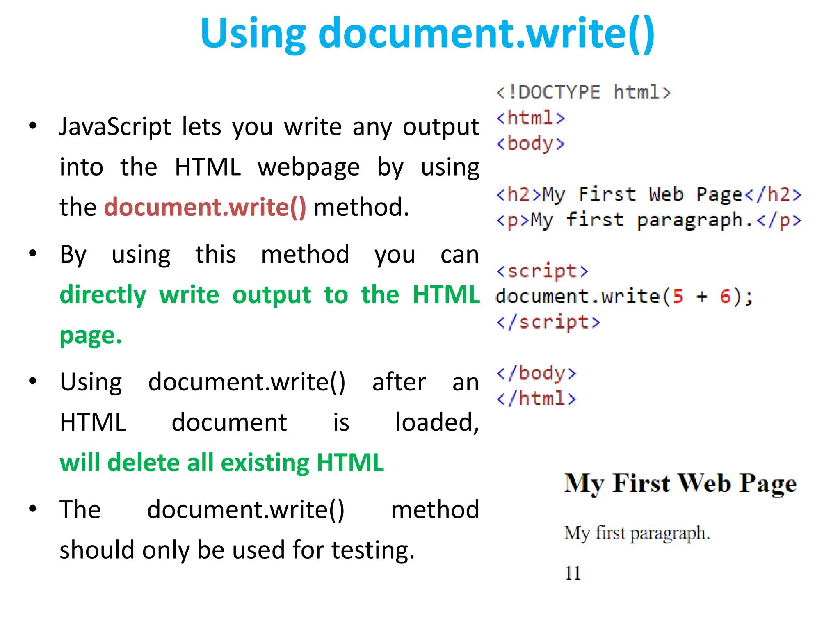Click the 'JavaScript lets you write any output' line
Viewport: 840px width, 630px height.
[269, 127]
